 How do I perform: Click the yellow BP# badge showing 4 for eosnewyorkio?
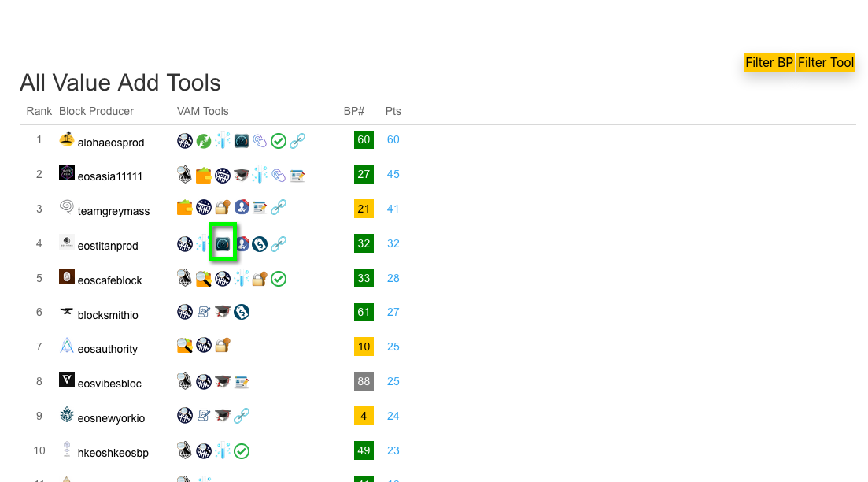[x=364, y=415]
